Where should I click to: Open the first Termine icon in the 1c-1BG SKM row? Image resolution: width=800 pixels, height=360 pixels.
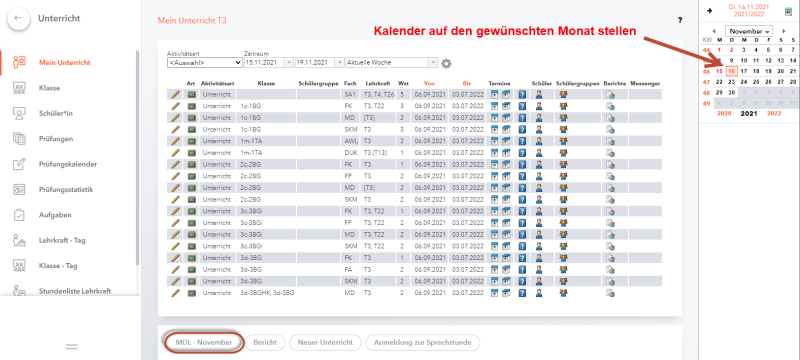click(494, 129)
